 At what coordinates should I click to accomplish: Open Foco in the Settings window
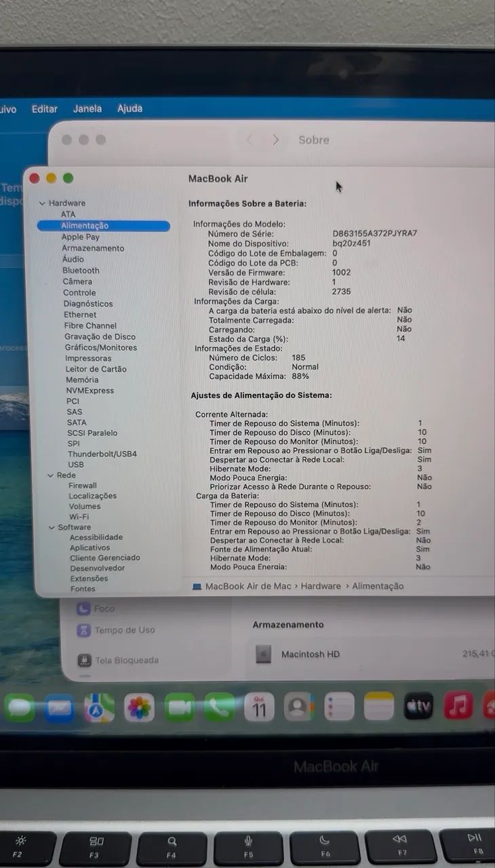104,608
